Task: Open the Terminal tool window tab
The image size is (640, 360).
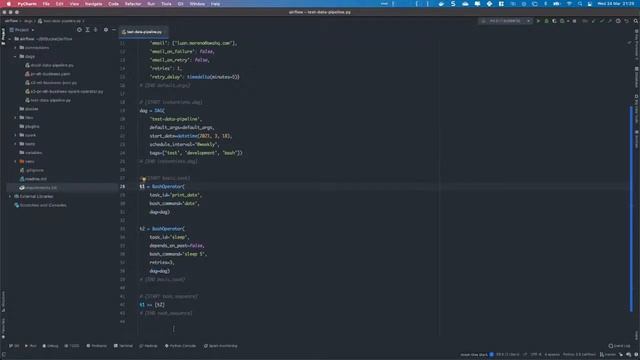Action: 123,346
